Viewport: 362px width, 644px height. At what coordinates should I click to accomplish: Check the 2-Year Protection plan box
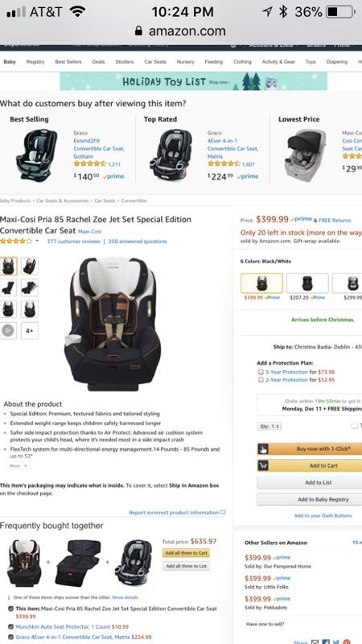coord(260,380)
